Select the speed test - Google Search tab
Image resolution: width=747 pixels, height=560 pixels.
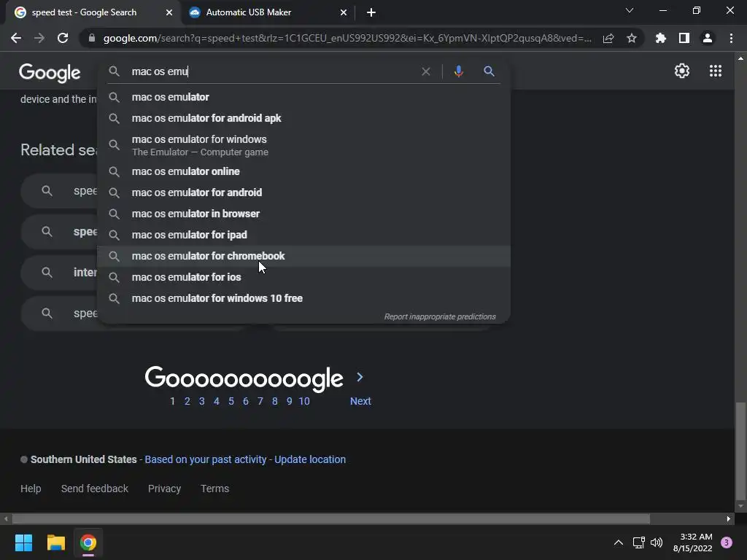[x=93, y=12]
